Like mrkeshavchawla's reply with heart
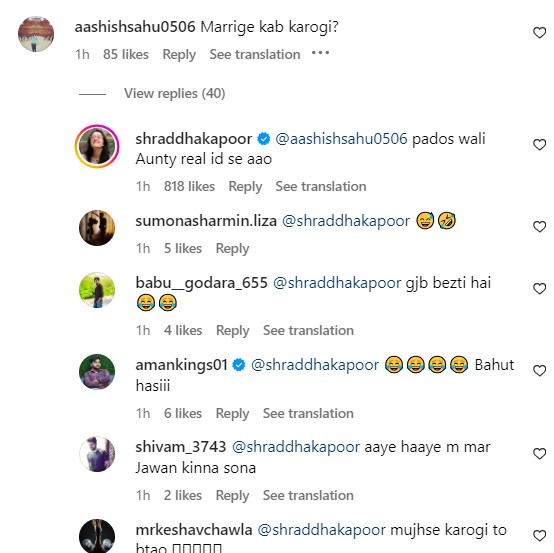The width and height of the screenshot is (554, 553). point(539,536)
